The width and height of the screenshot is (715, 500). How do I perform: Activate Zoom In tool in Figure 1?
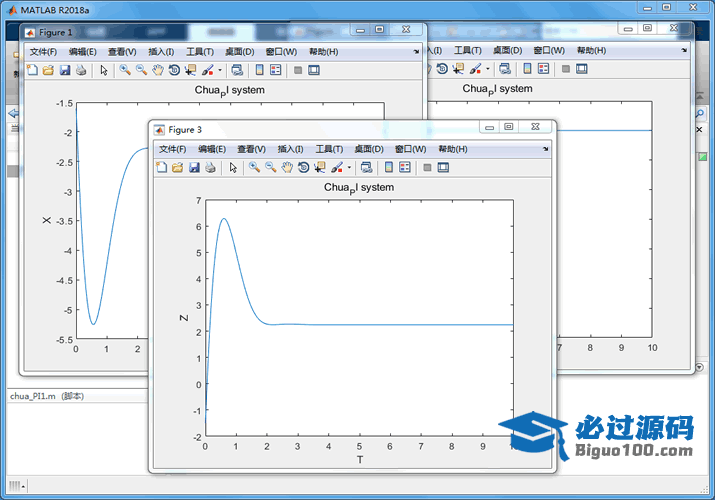[x=125, y=70]
